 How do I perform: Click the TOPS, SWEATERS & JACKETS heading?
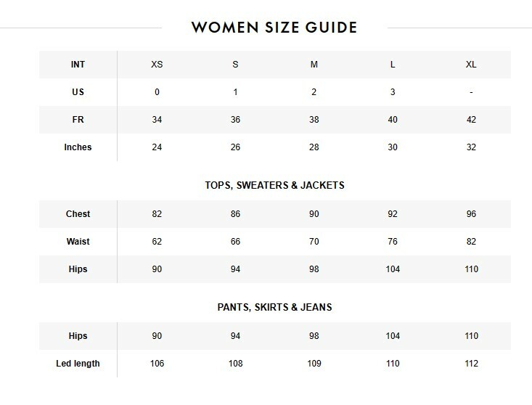coord(274,185)
